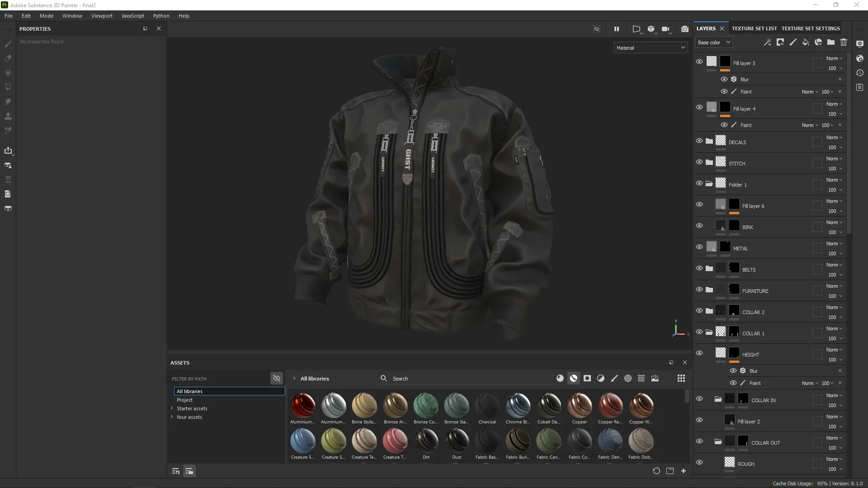Open the Window menu
868x488 pixels.
[72, 15]
